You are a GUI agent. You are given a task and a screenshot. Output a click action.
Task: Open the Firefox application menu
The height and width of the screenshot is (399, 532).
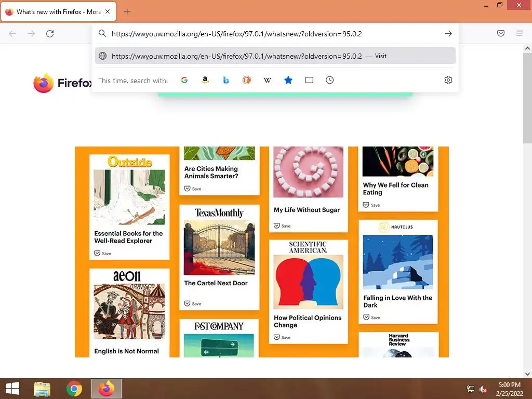coord(520,33)
